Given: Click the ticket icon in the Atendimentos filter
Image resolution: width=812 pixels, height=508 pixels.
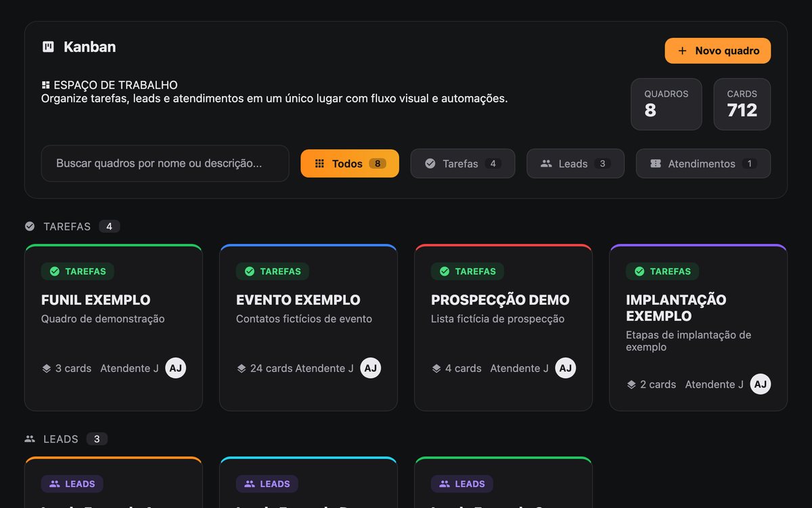Looking at the screenshot, I should (x=655, y=163).
